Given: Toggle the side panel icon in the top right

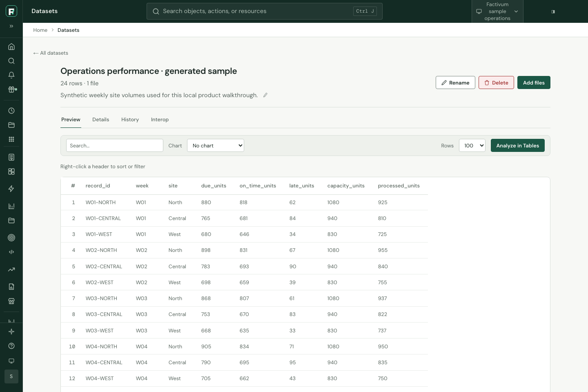Looking at the screenshot, I should 553,11.
